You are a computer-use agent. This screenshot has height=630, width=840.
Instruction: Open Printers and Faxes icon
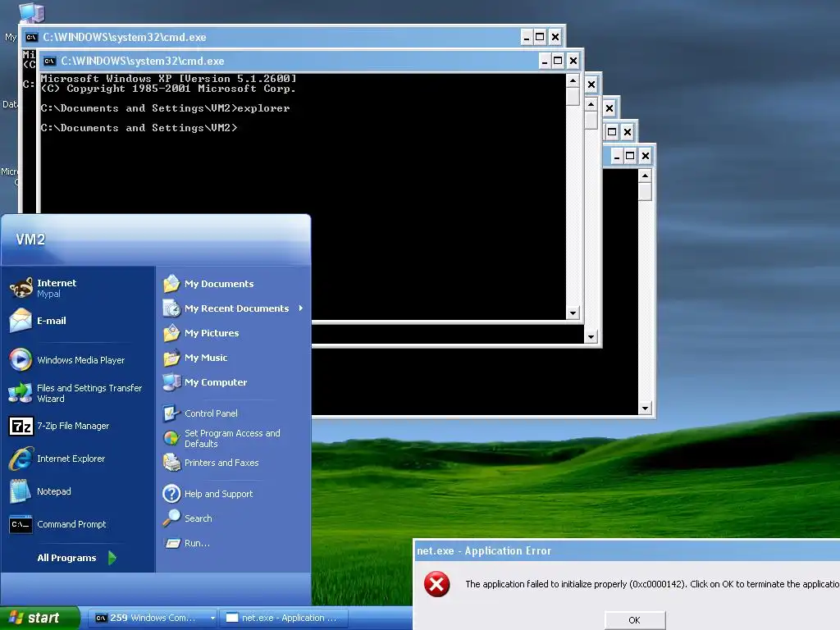click(x=171, y=463)
